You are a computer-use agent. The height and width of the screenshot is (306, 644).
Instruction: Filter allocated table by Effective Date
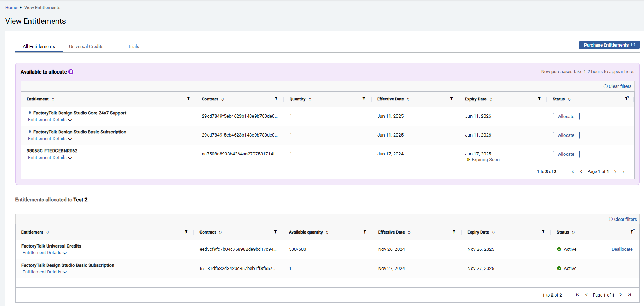tap(454, 232)
